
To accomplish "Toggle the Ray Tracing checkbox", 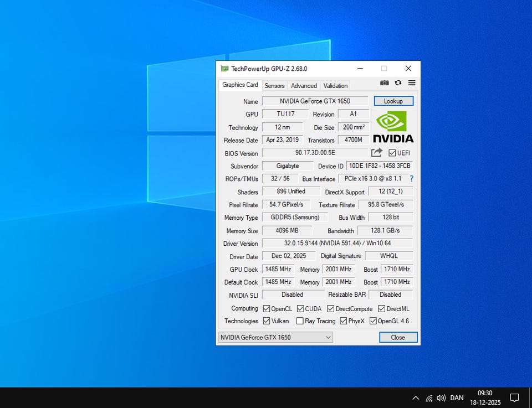I will [x=300, y=321].
